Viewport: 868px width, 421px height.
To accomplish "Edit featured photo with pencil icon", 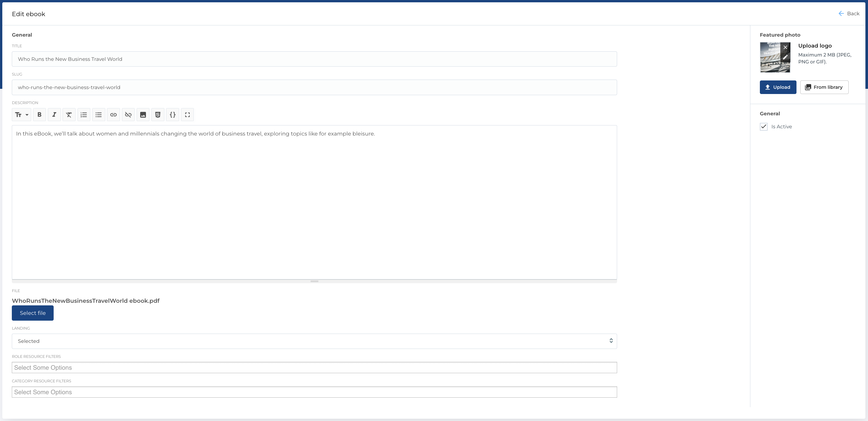I will click(x=785, y=57).
